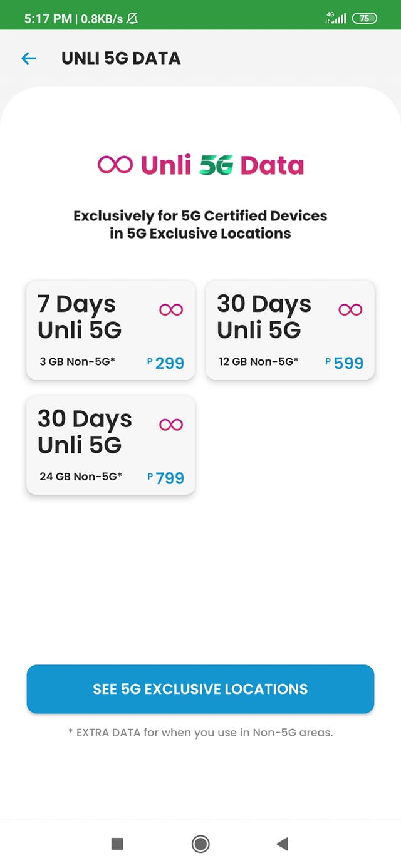The width and height of the screenshot is (401, 868).
Task: Tap the recent apps square navigation icon
Action: pos(117,844)
